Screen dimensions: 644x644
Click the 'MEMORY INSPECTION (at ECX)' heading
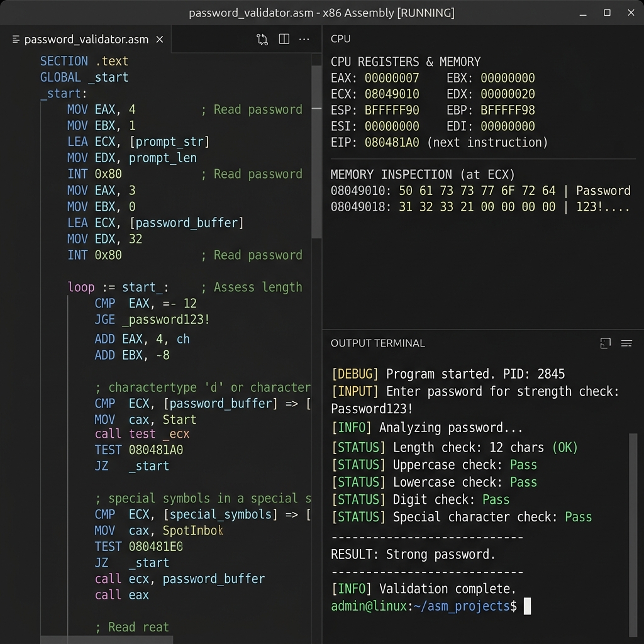coord(423,175)
